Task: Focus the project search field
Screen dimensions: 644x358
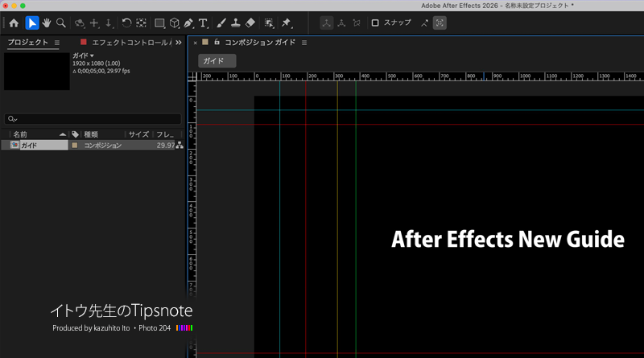Action: click(x=93, y=119)
